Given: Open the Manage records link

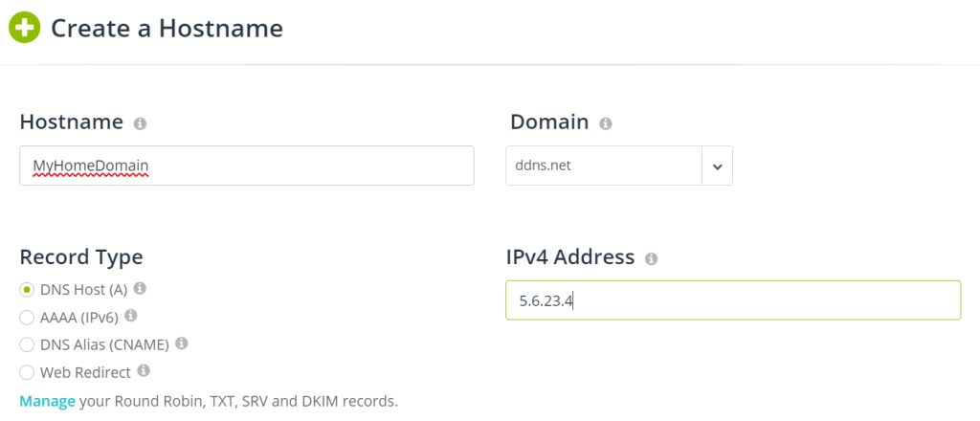Looking at the screenshot, I should coord(47,401).
